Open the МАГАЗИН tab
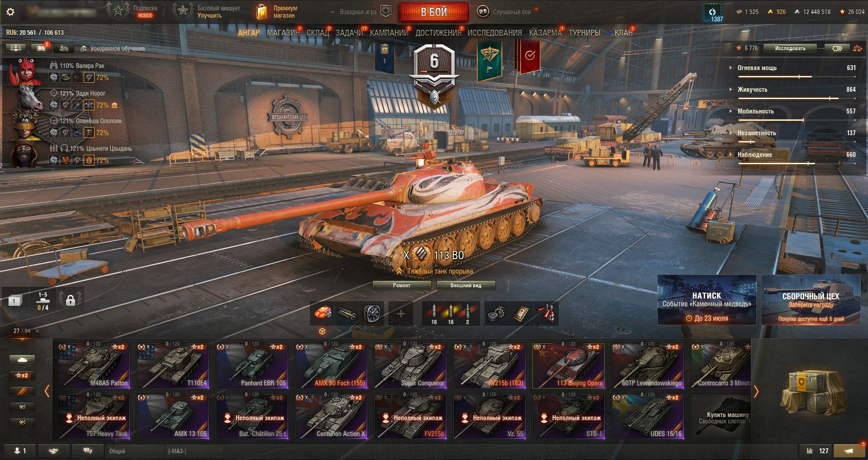This screenshot has height=460, width=868. pos(283,33)
